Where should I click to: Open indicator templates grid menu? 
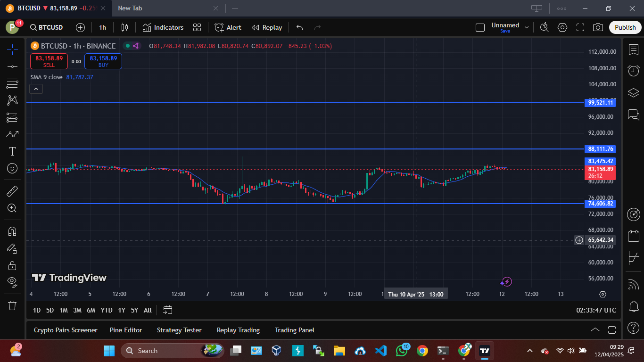pos(197,27)
